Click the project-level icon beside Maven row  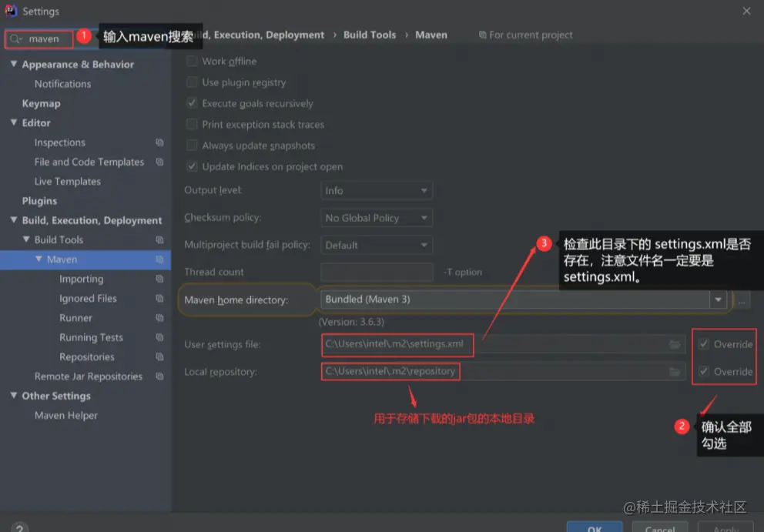(159, 259)
